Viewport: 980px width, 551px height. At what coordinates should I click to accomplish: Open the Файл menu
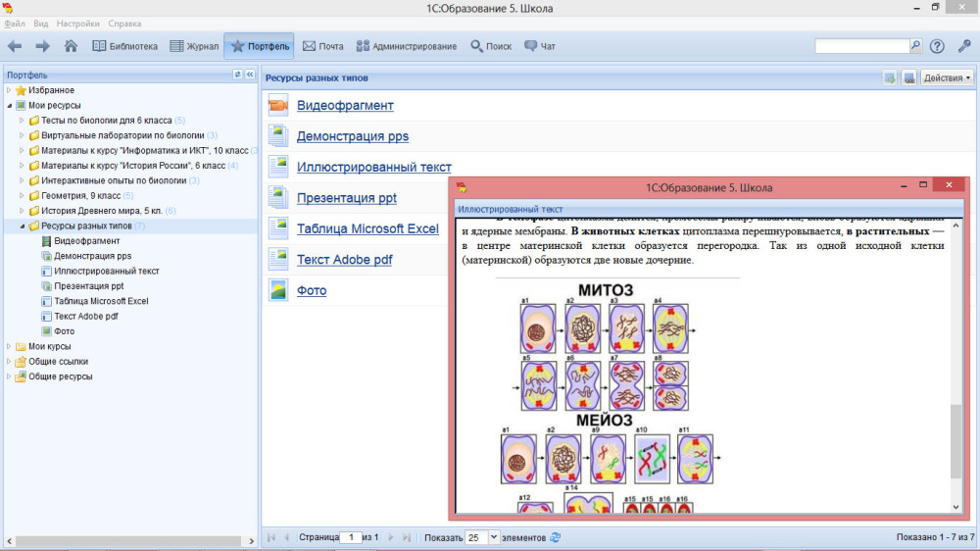click(x=15, y=24)
